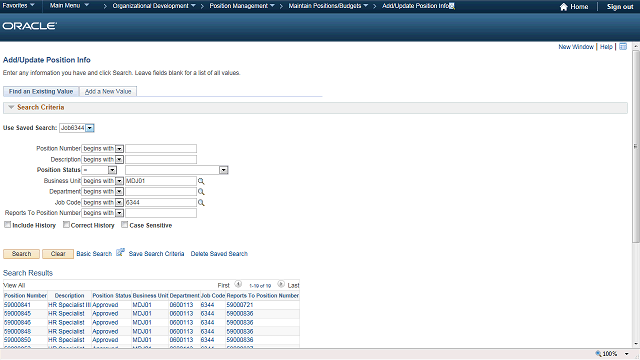
Task: Open Business Unit operator dropdown
Action: [x=119, y=181]
